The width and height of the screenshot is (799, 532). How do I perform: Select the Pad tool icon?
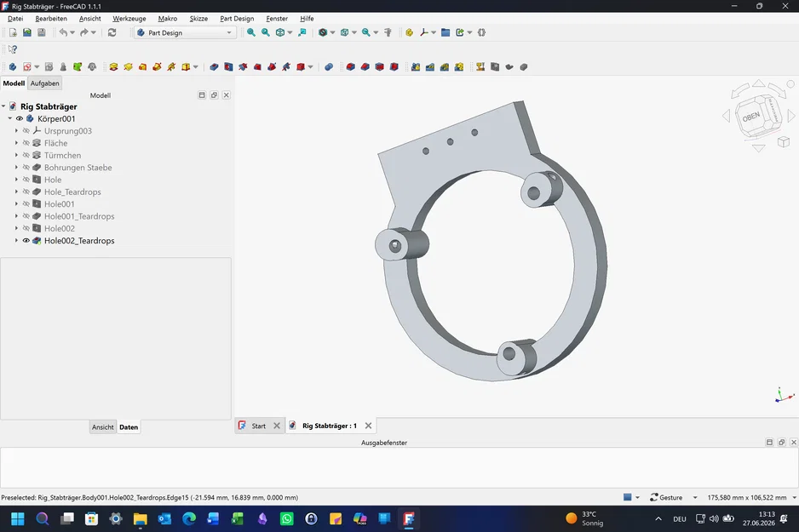113,66
